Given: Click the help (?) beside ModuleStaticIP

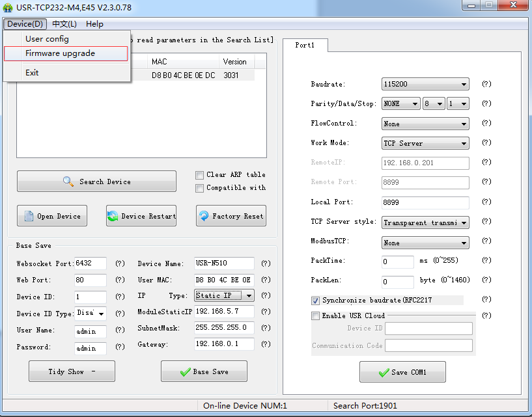Looking at the screenshot, I should click(266, 312).
